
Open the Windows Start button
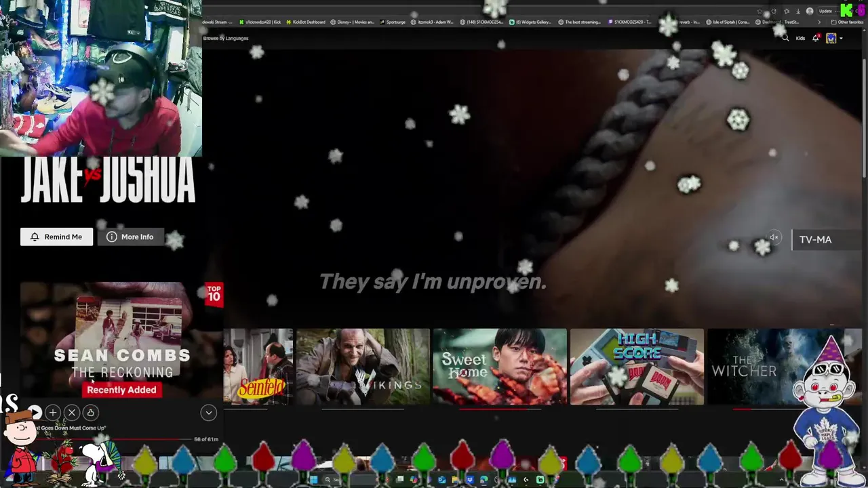click(x=313, y=480)
